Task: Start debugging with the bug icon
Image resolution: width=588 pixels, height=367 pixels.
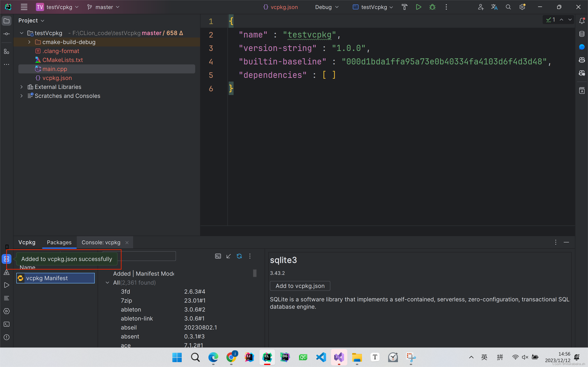Action: (x=432, y=7)
